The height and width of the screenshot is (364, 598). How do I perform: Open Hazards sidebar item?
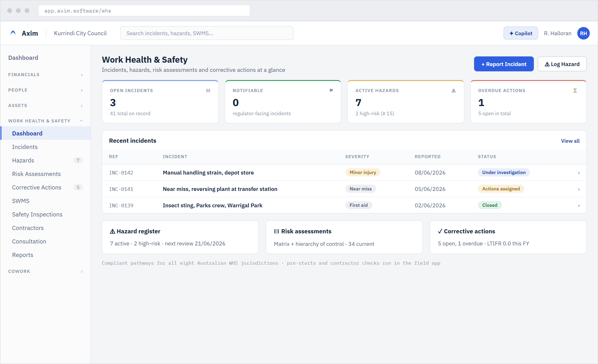[46, 160]
